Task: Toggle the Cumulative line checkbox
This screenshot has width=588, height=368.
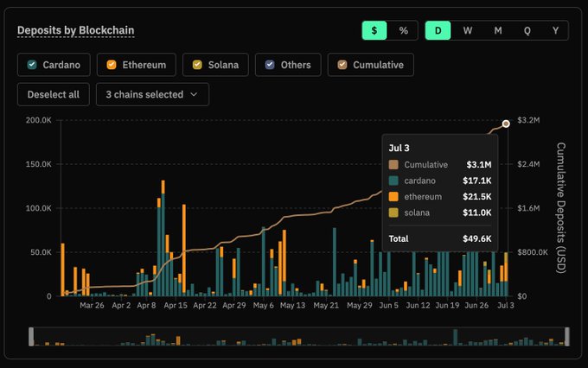Action: point(342,65)
